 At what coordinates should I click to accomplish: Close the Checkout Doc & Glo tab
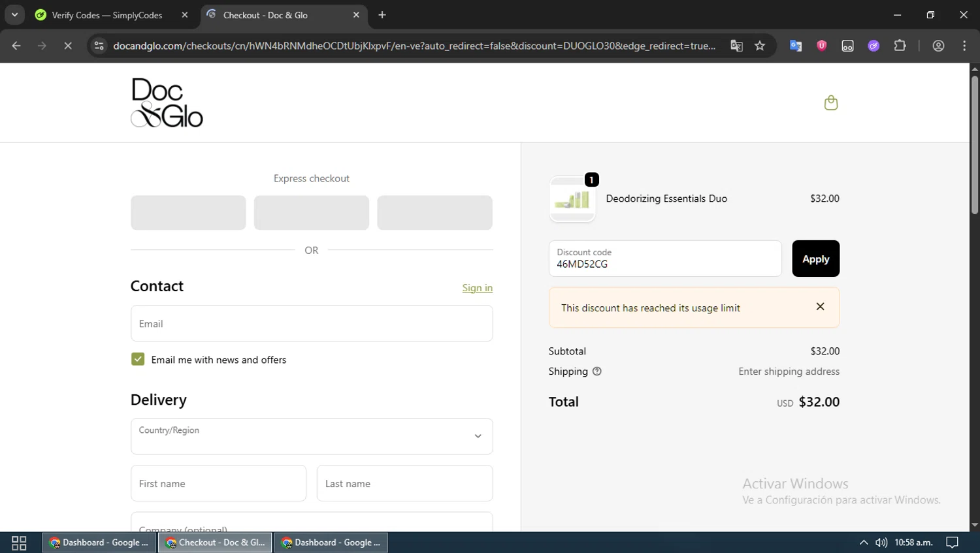[x=356, y=14]
